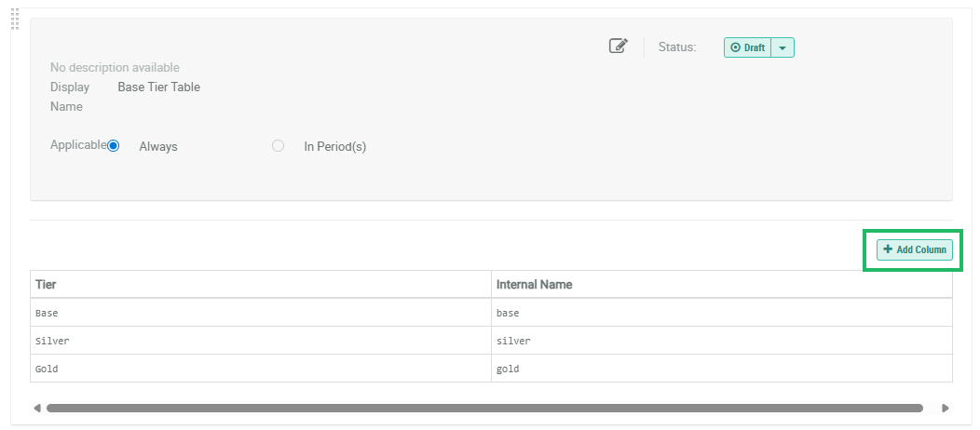This screenshot has width=980, height=430.
Task: Click the Draft status button
Action: coord(748,47)
